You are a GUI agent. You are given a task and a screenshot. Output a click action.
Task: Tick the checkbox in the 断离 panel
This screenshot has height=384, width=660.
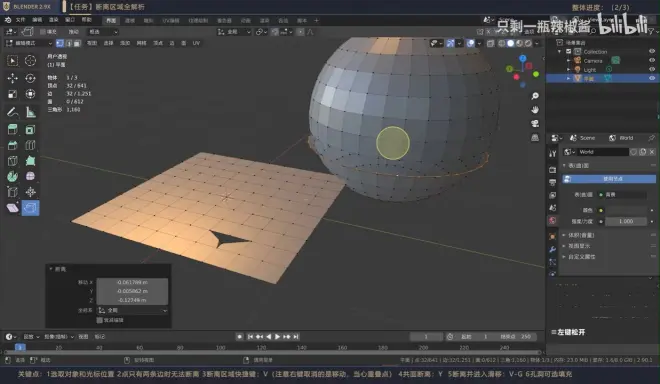(100, 320)
